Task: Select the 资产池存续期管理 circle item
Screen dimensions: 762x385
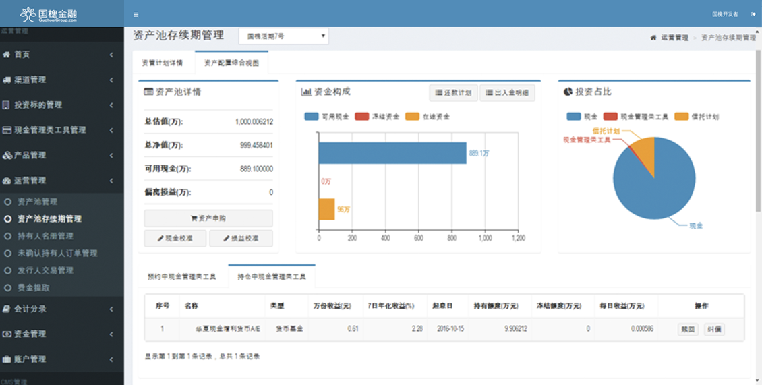Action: click(7, 219)
